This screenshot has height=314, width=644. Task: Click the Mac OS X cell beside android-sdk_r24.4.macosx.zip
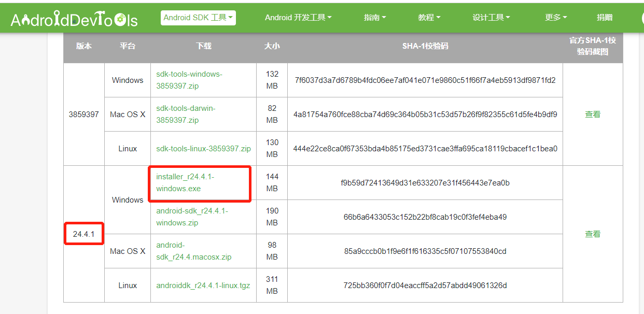point(128,251)
